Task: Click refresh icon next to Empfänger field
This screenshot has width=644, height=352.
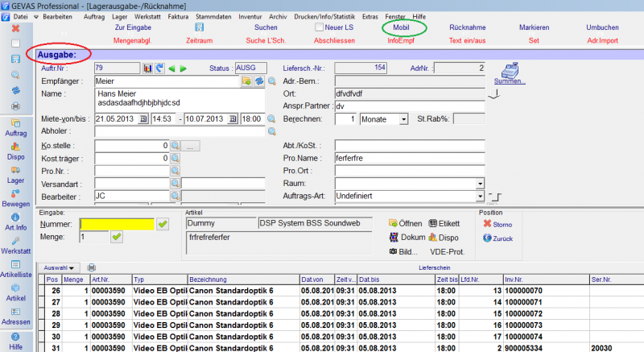Action: pyautogui.click(x=259, y=81)
